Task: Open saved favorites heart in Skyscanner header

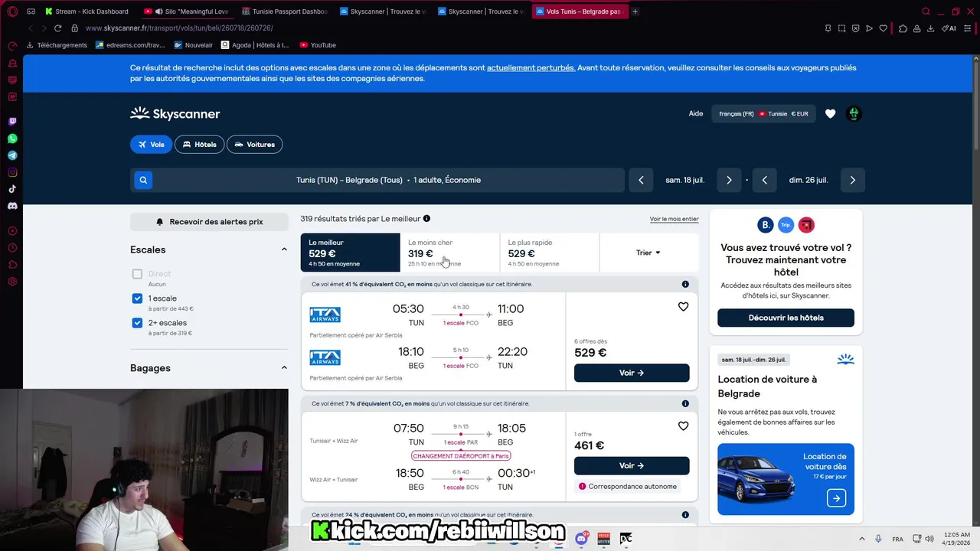Action: 830,114
